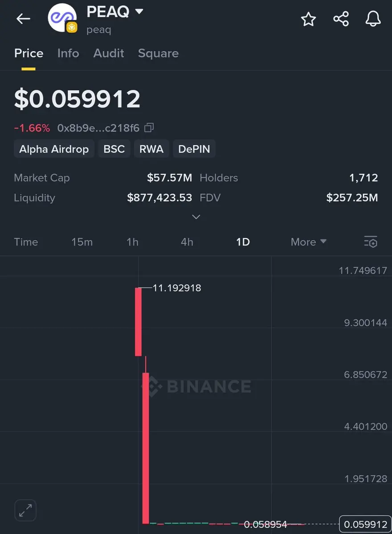392x534 pixels.
Task: Click the current price label 0.059912 on axis
Action: point(365,524)
